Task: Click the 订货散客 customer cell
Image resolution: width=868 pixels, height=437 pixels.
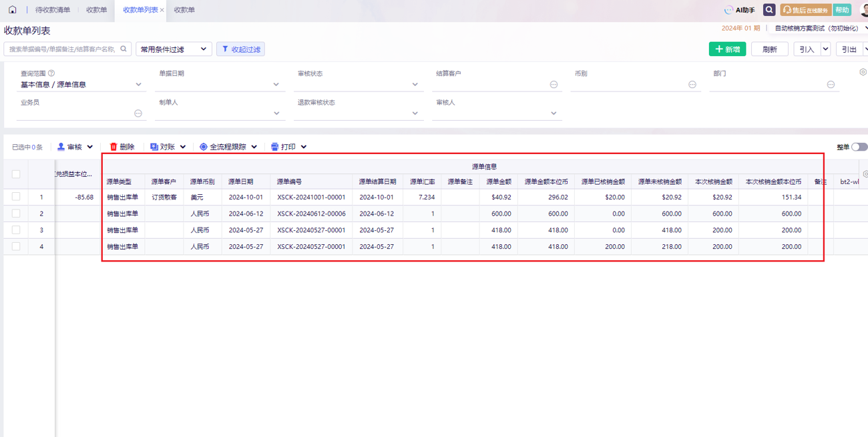Action: (164, 197)
